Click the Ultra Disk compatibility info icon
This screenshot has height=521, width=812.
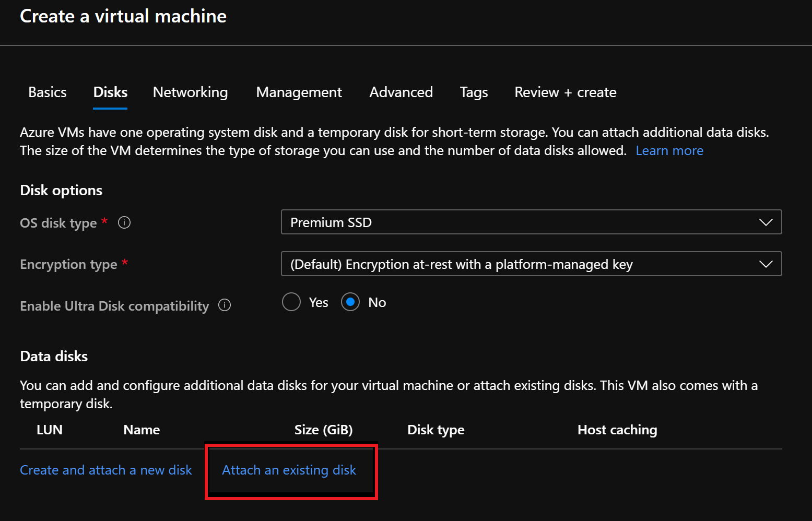pos(225,305)
